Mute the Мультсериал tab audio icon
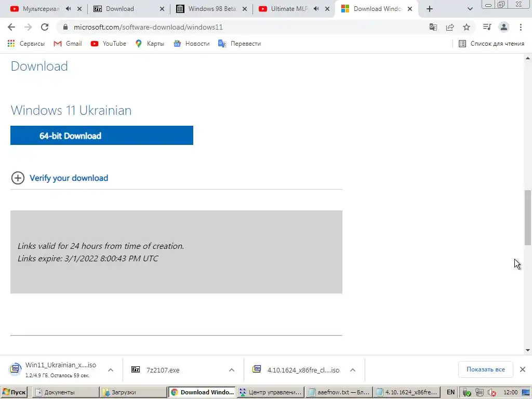Image resolution: width=532 pixels, height=399 pixels. [68, 9]
